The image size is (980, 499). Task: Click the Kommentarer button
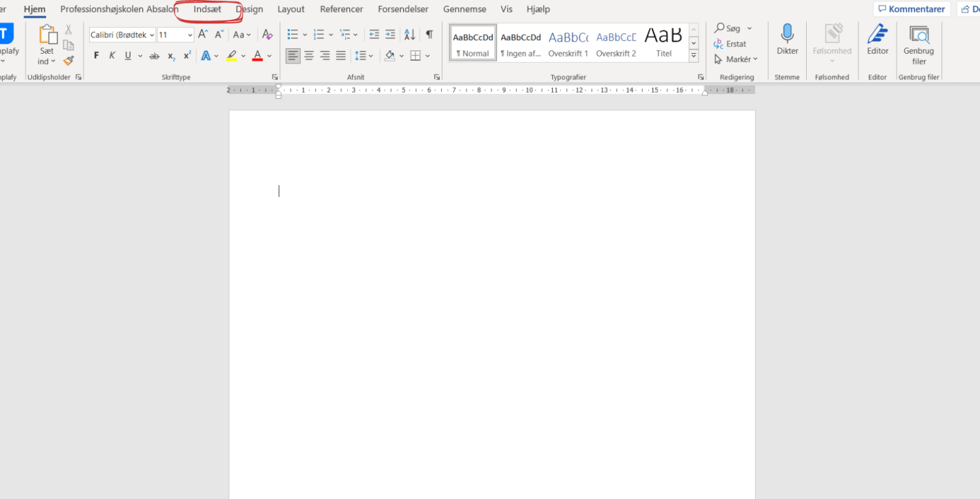click(911, 10)
